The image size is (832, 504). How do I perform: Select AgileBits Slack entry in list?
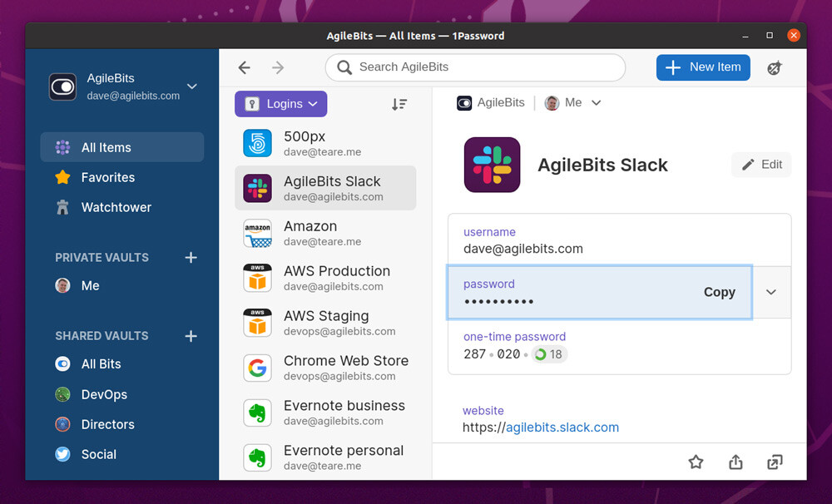(325, 188)
